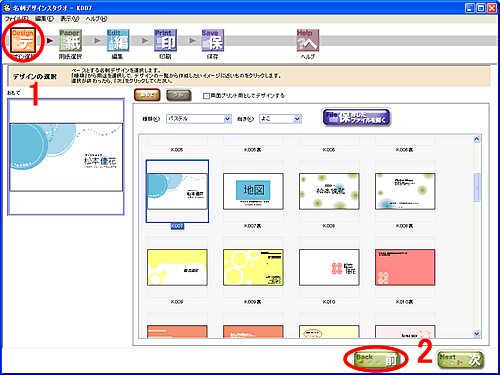The width and height of the screenshot is (500, 375).
Task: Open the Edit step icon
Action: (x=118, y=40)
